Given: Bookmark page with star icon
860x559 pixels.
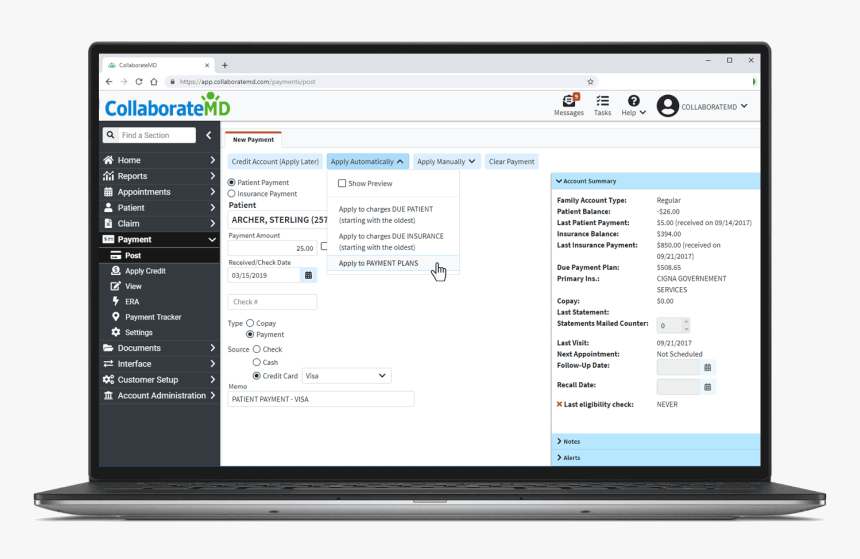Looking at the screenshot, I should [x=590, y=82].
